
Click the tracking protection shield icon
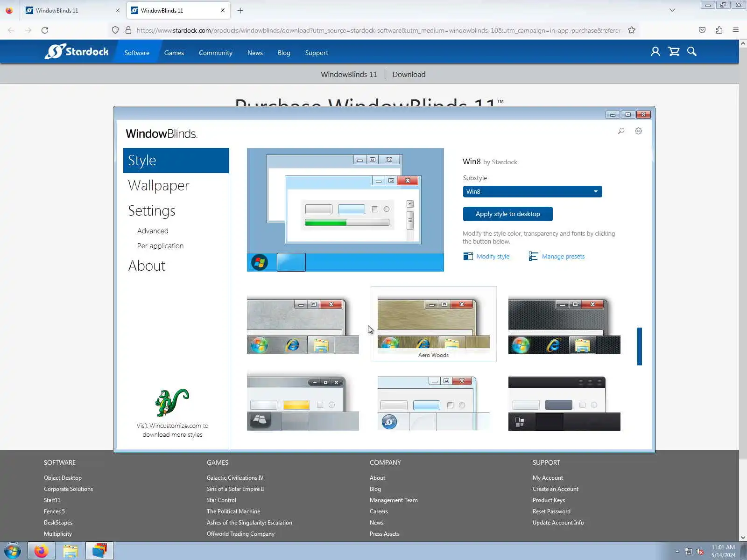115,30
